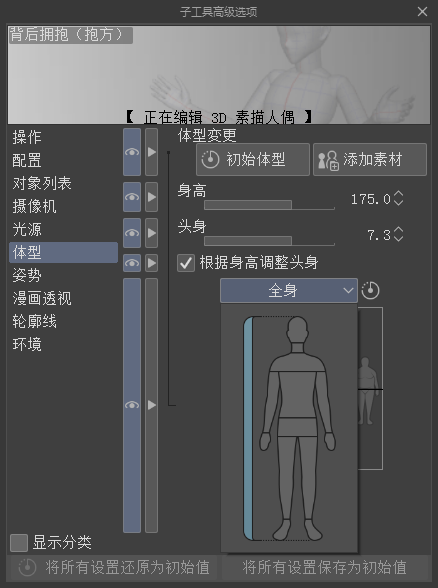Click the 头身 value 7.3 field
438x588 pixels.
click(379, 235)
